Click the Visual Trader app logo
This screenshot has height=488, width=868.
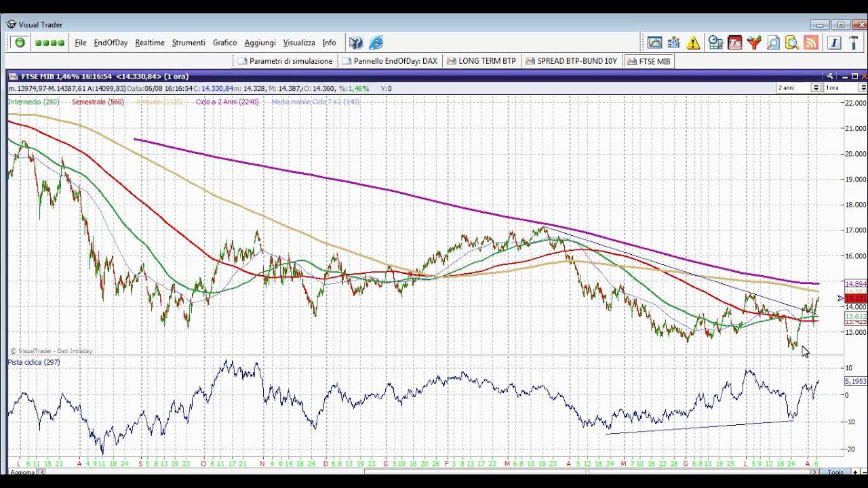pyautogui.click(x=12, y=24)
